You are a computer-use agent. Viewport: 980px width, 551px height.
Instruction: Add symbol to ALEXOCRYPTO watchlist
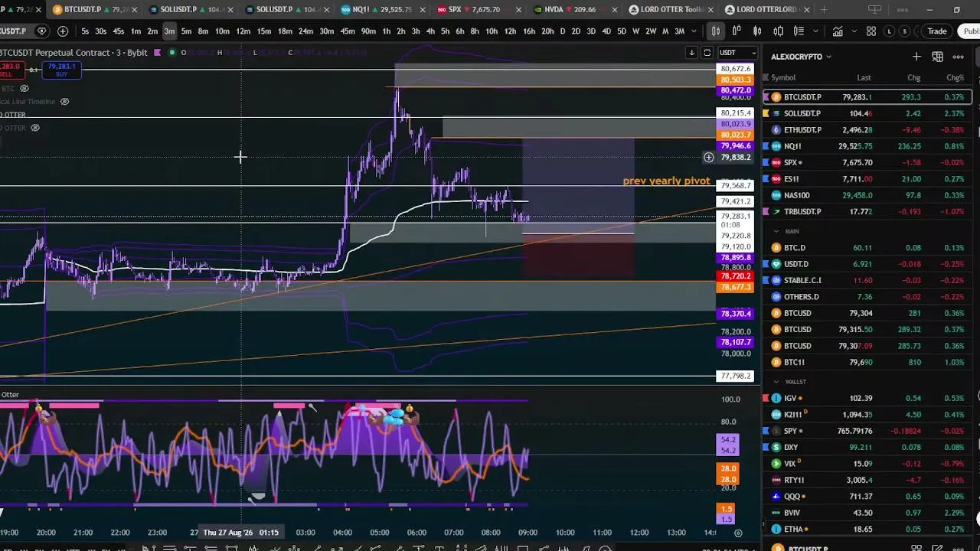click(916, 57)
